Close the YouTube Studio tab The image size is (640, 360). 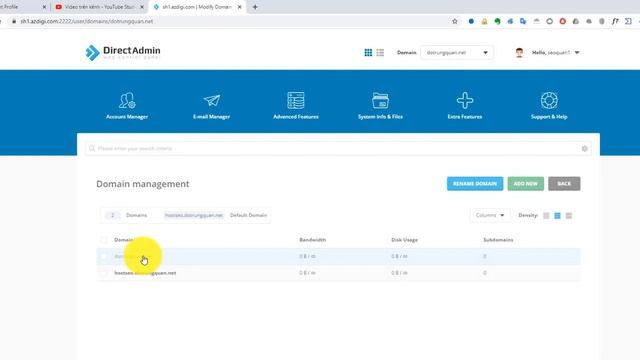(142, 7)
